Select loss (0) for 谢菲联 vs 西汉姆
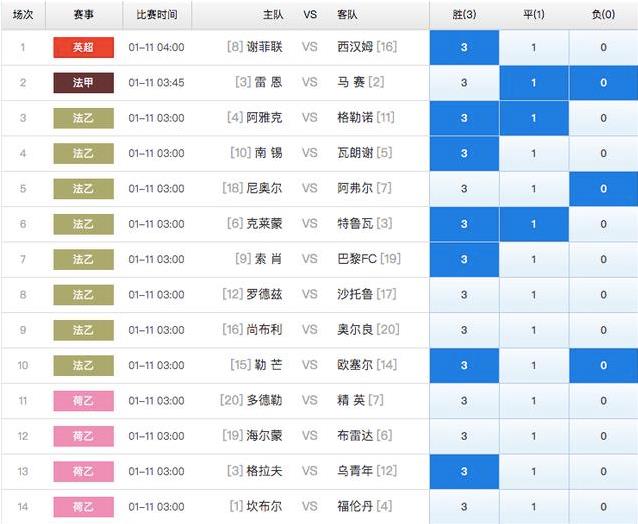638x524 pixels. [603, 48]
